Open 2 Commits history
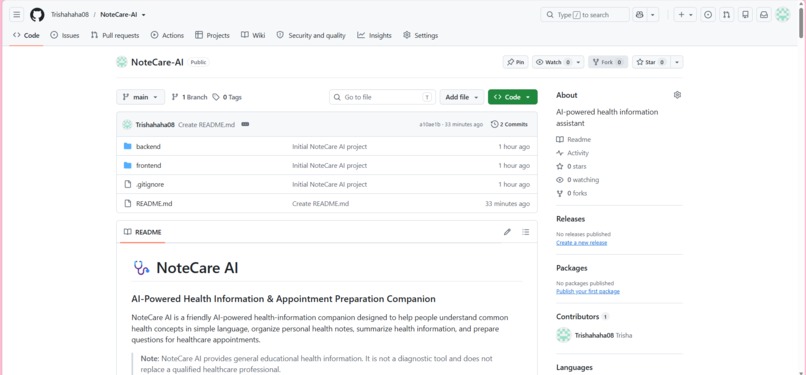 (509, 124)
